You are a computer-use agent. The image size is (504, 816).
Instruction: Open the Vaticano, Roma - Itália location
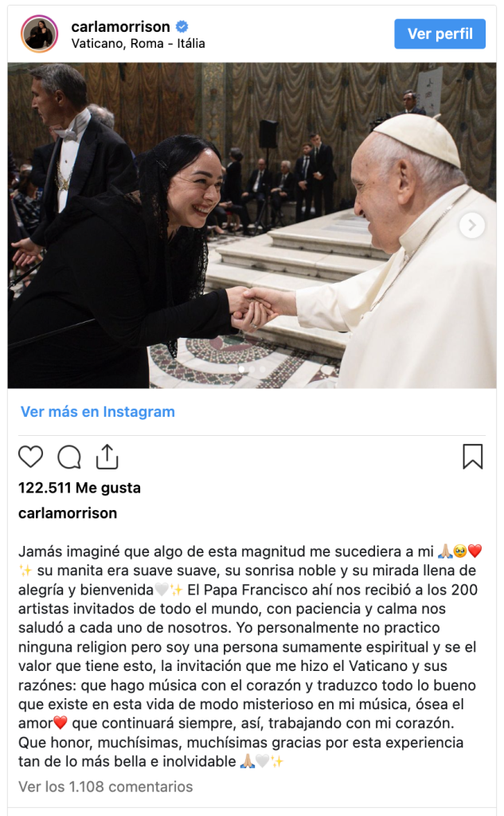click(139, 44)
